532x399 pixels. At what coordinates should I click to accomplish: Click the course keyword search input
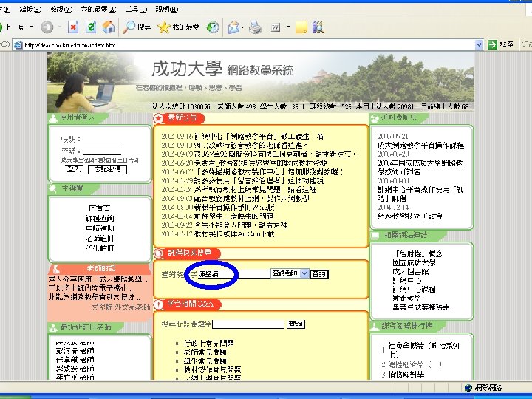click(234, 274)
